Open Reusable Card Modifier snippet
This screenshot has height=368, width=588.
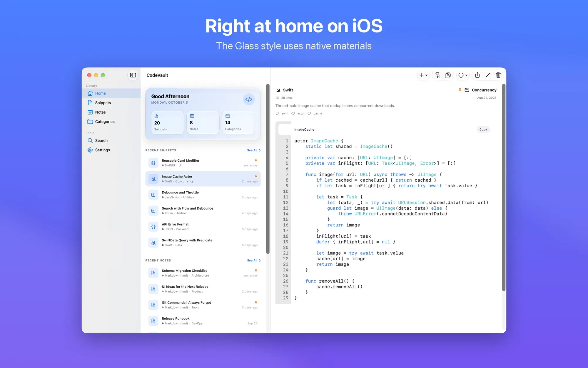point(203,163)
